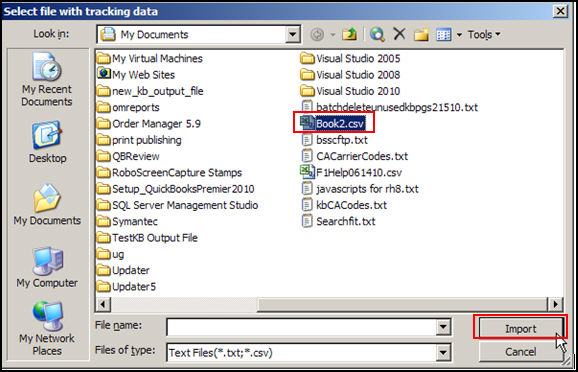The width and height of the screenshot is (578, 372).
Task: Create a new folder
Action: [421, 35]
